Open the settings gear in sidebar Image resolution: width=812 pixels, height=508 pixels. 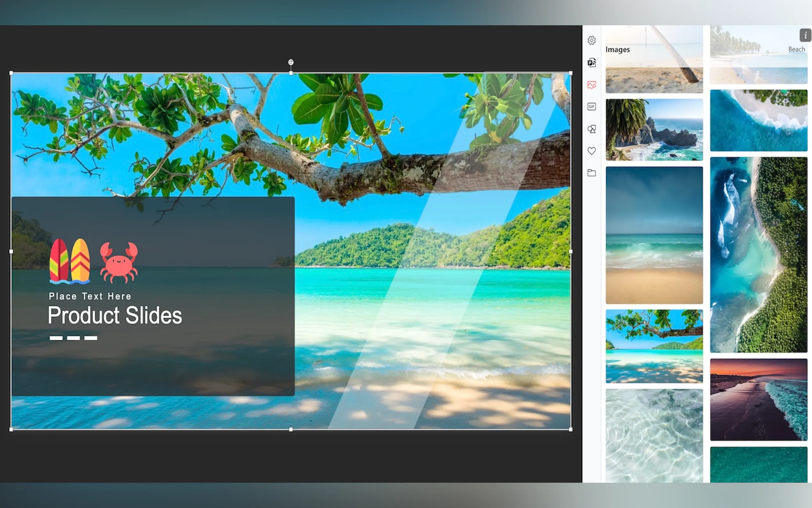coord(591,40)
